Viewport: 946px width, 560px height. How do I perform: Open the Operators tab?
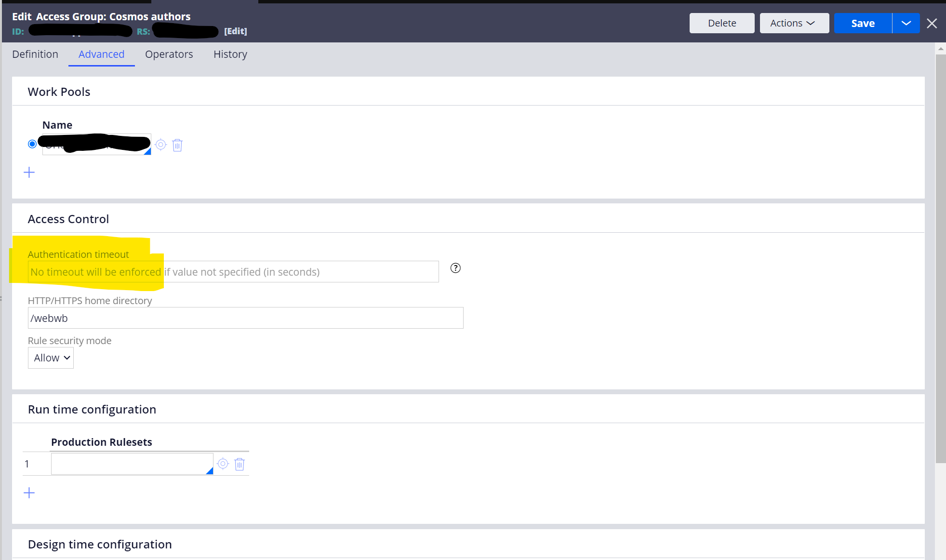[169, 54]
